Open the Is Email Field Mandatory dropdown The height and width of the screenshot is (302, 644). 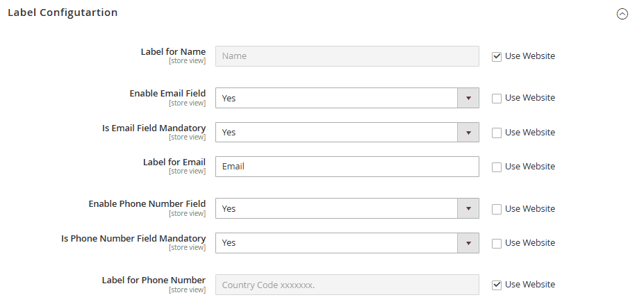(336, 132)
